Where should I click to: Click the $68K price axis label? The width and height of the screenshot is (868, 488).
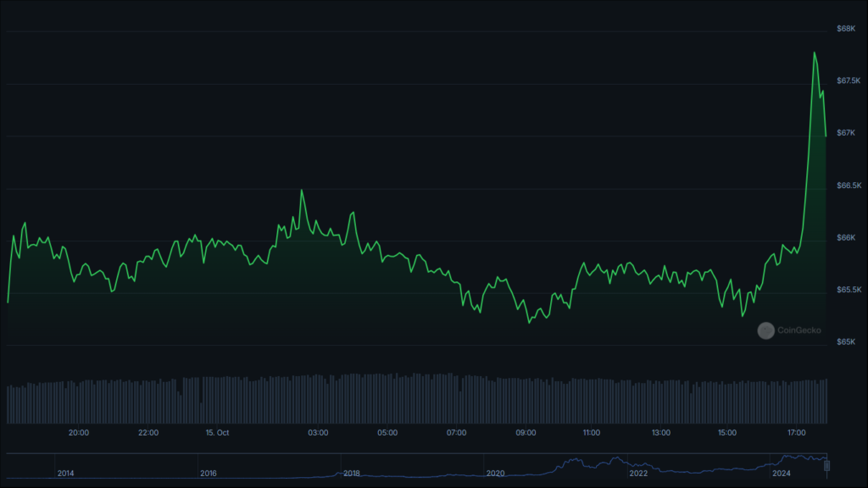coord(846,28)
